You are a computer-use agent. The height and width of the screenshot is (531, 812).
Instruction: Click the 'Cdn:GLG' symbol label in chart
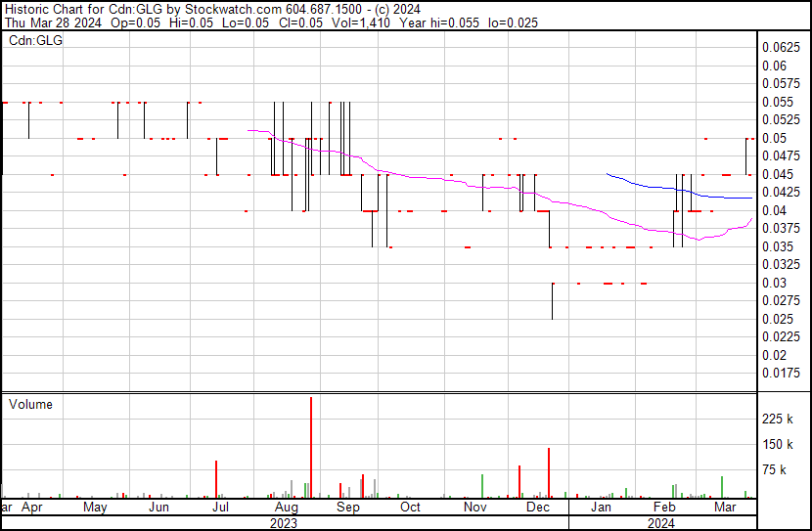(36, 40)
